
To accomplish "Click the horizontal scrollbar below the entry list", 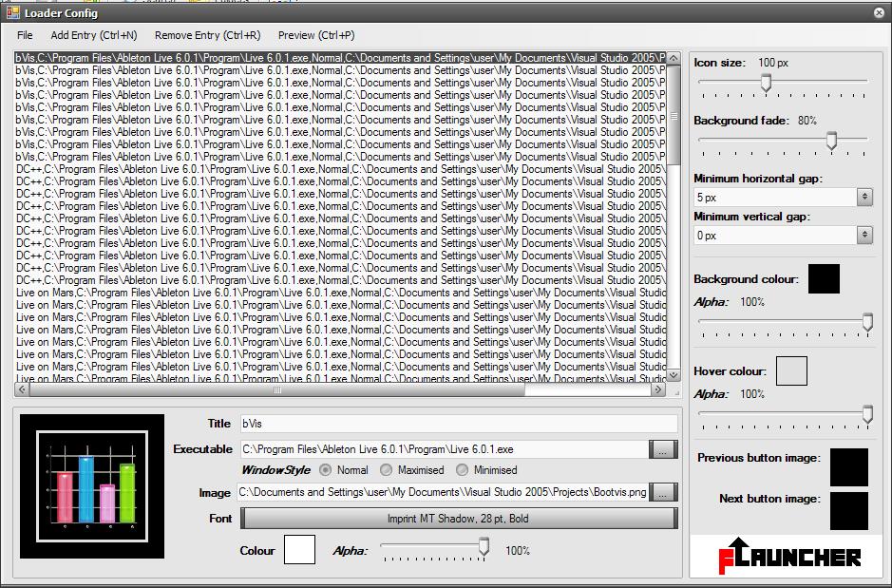I will tap(275, 389).
